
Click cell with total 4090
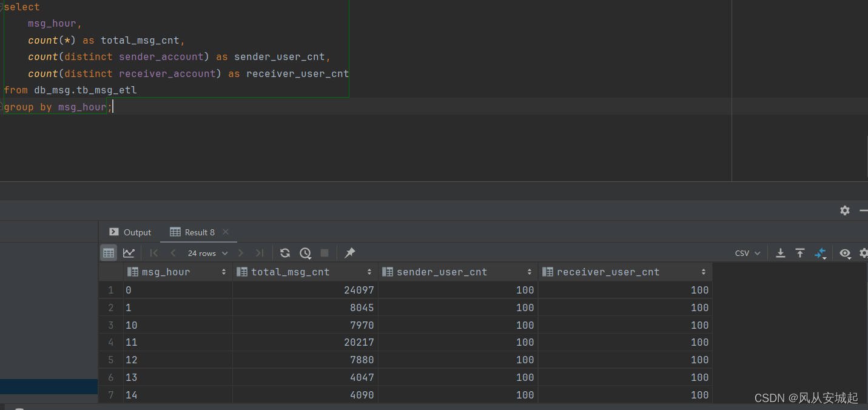point(305,395)
